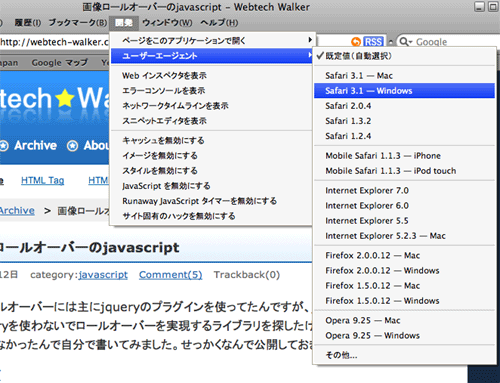Choose Safari 1.2.4 user agent

(404, 136)
